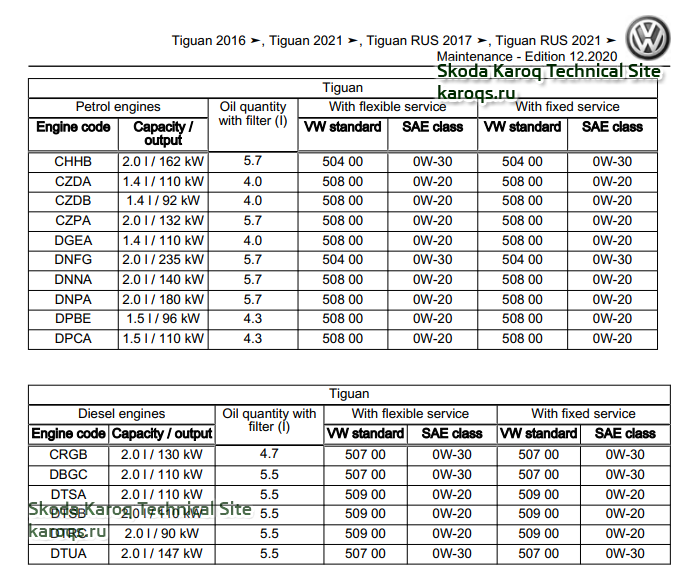Select engine code CZDA
The height and width of the screenshot is (575, 690).
pos(73,181)
